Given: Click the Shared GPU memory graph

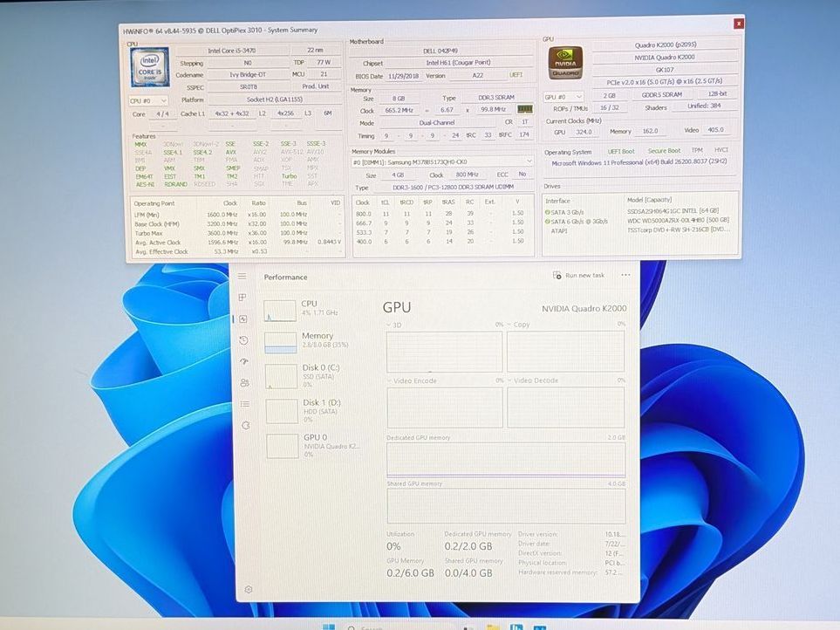Looking at the screenshot, I should tap(506, 505).
